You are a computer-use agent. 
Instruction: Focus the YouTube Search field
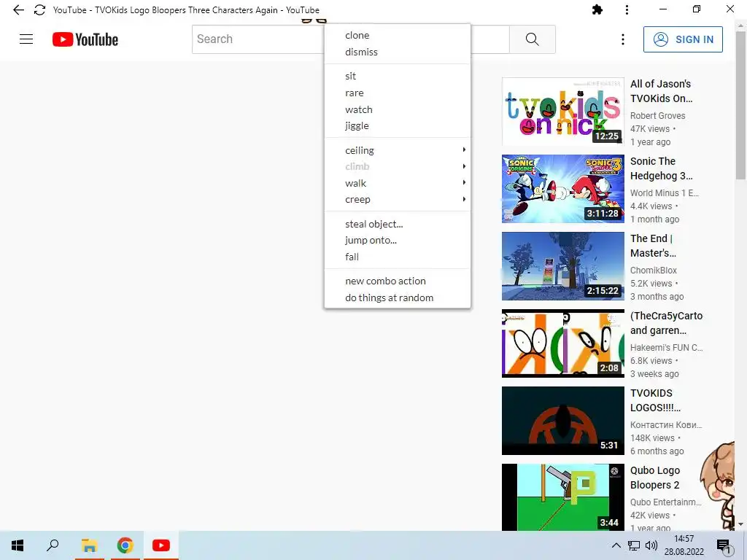click(351, 39)
